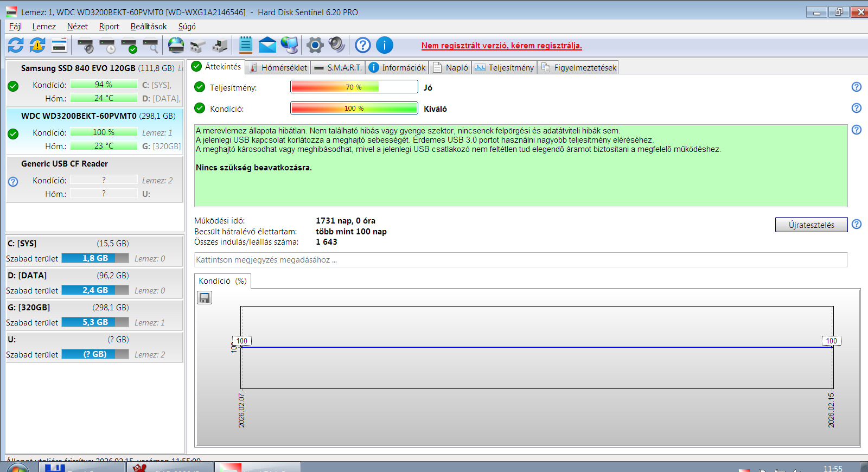Switch to the Figyelmeztetések tab
Image resolution: width=868 pixels, height=472 pixels.
(578, 67)
